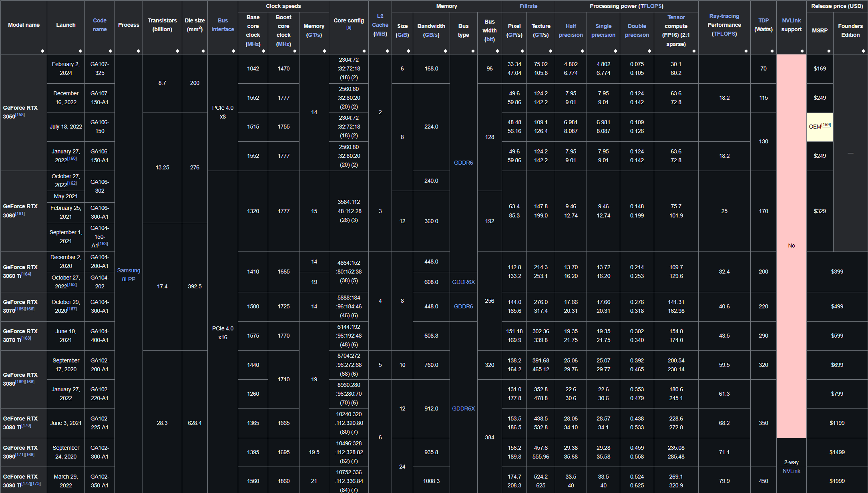Follow the Half precision link
Screen dimensions: 868x493
(571, 30)
